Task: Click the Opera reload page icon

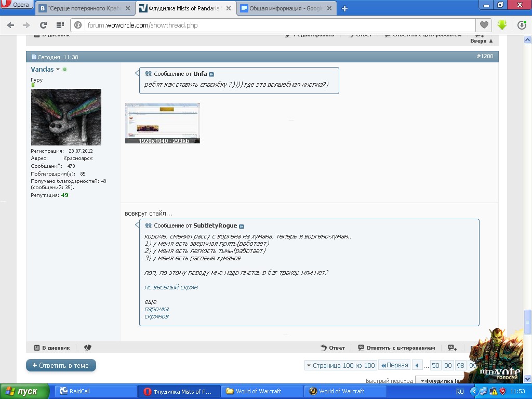Action: point(43,25)
